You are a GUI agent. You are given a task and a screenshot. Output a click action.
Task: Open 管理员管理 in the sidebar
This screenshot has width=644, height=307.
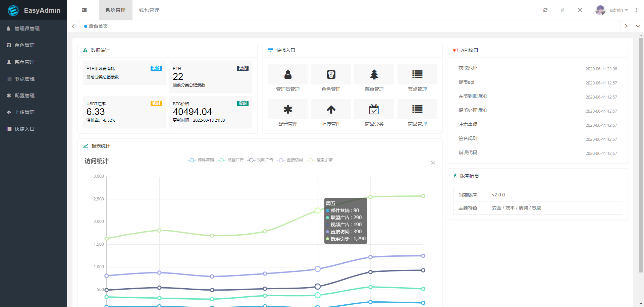34,28
